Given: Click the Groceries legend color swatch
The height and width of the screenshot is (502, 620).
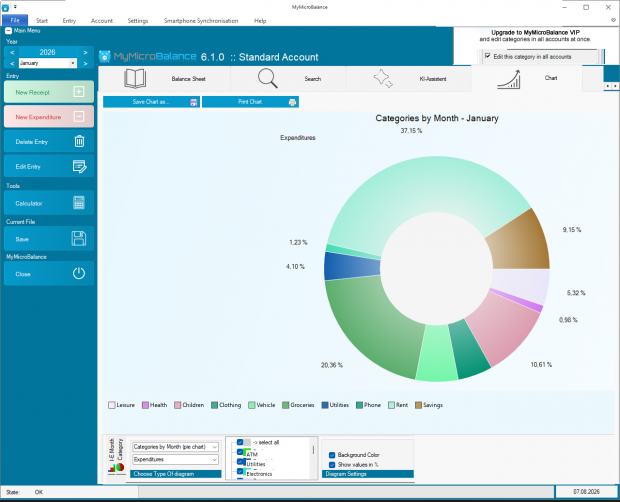Looking at the screenshot, I should (x=285, y=405).
